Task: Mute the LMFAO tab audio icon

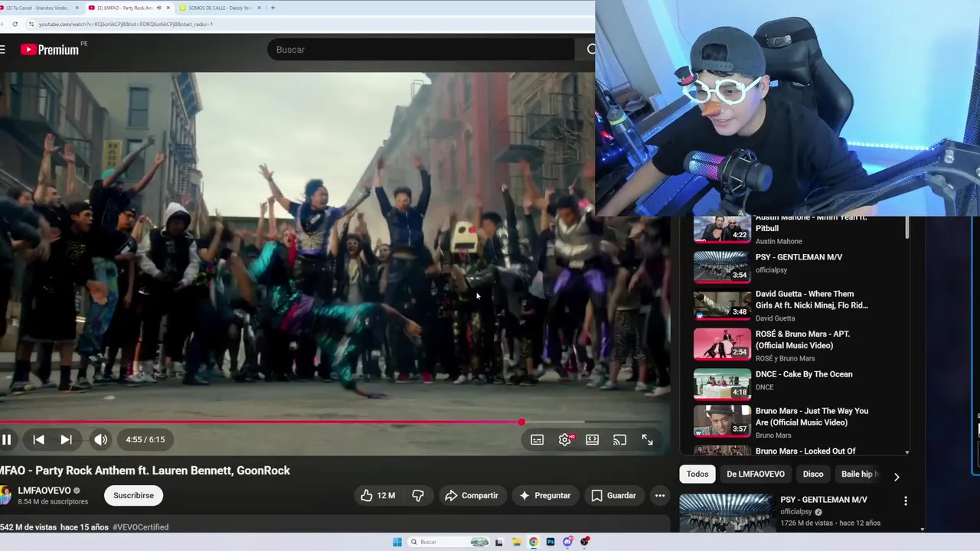Action: click(x=158, y=8)
